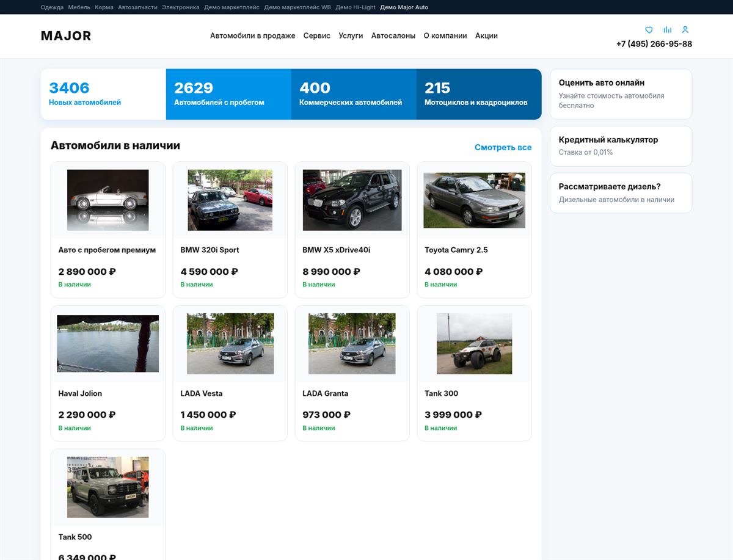
Task: Open Демо Major Auto link
Action: tap(404, 7)
